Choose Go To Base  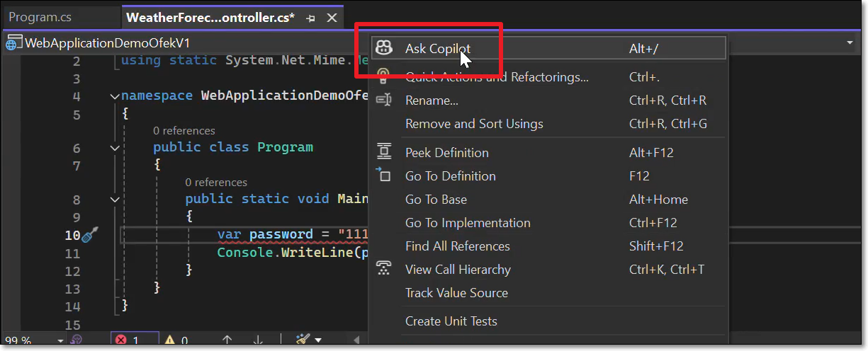[x=549, y=199]
